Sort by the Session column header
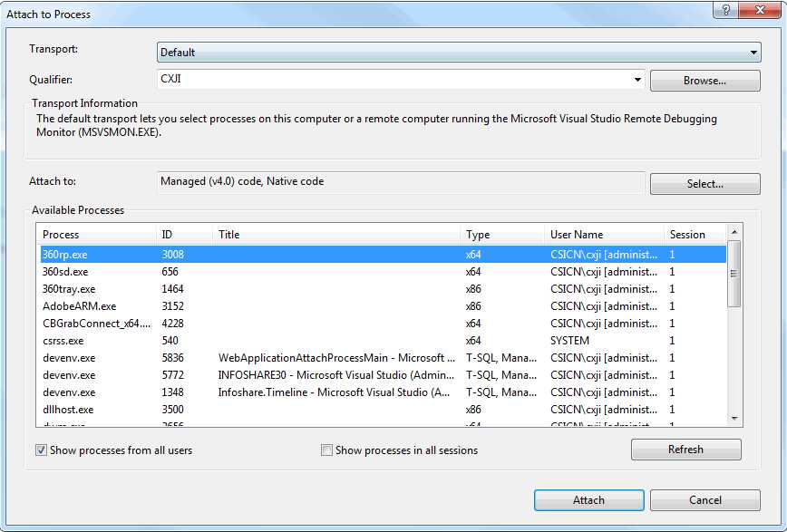 point(695,235)
